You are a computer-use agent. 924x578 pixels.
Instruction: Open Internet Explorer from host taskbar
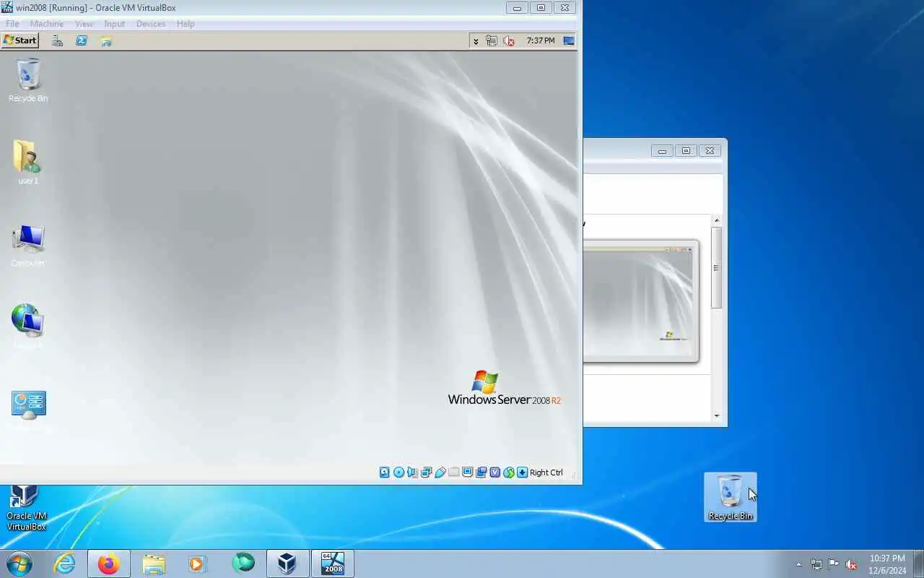[65, 564]
